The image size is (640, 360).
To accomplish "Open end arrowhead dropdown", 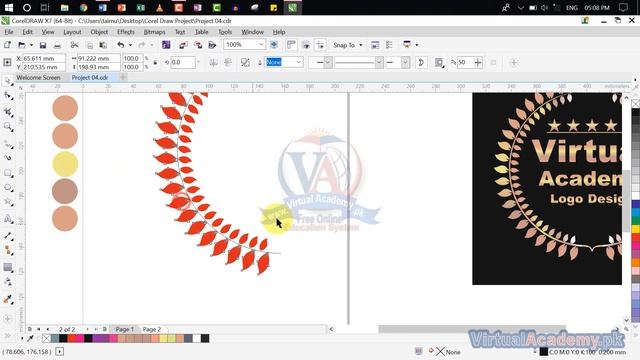I will 405,62.
